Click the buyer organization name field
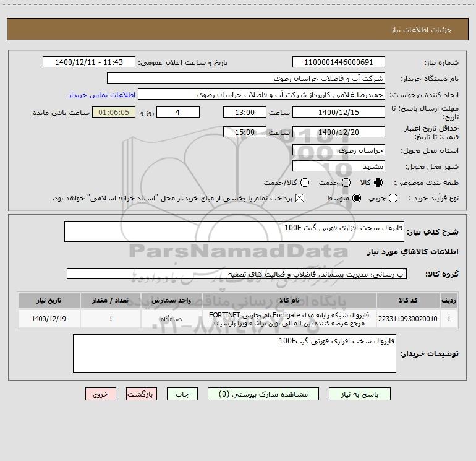Screen dimensions: 476x461 point(246,78)
